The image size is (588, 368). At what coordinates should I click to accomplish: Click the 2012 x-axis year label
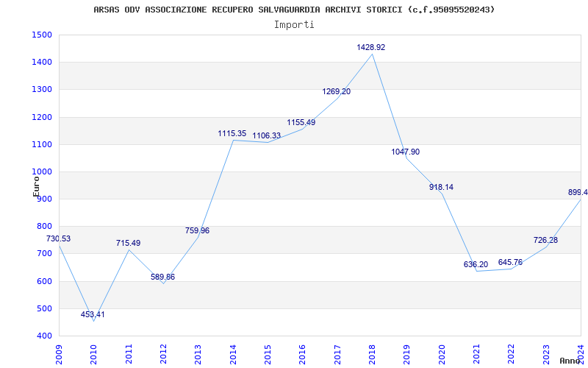coord(163,354)
